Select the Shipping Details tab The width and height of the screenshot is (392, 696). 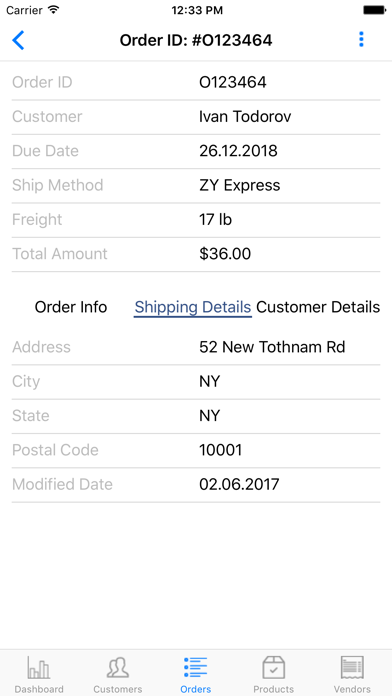click(193, 307)
